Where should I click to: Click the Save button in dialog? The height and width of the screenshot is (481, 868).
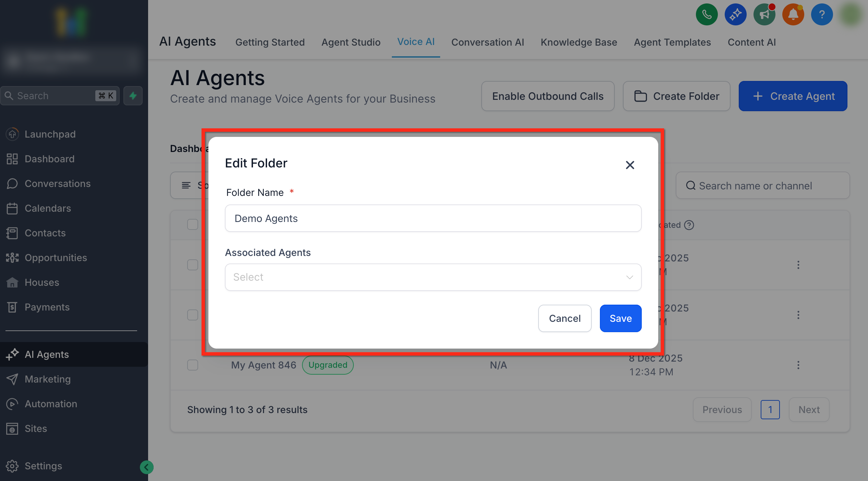pyautogui.click(x=620, y=318)
